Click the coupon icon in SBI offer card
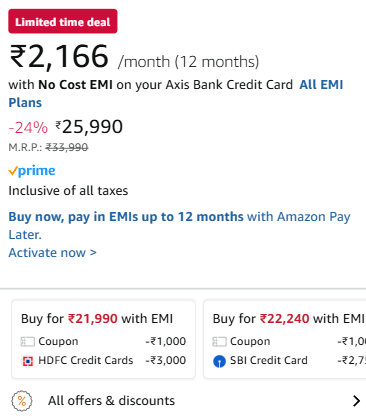Screen dimensions: 366x419 click(x=219, y=342)
